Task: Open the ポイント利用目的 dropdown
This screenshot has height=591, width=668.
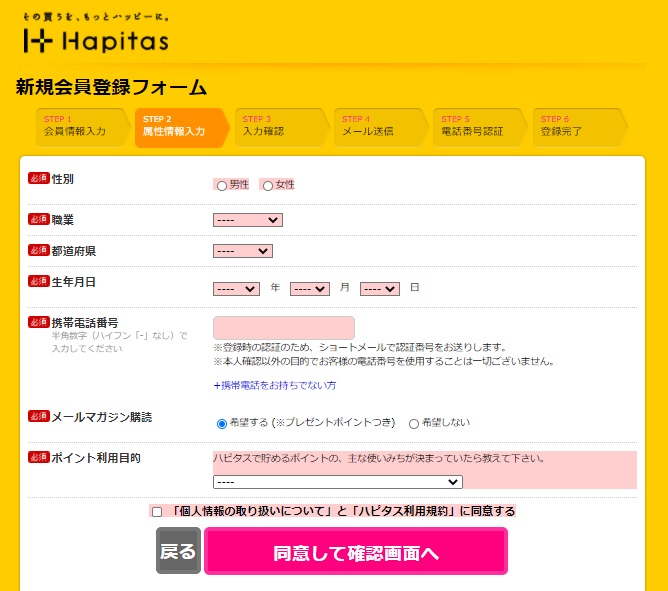Action: pos(338,482)
